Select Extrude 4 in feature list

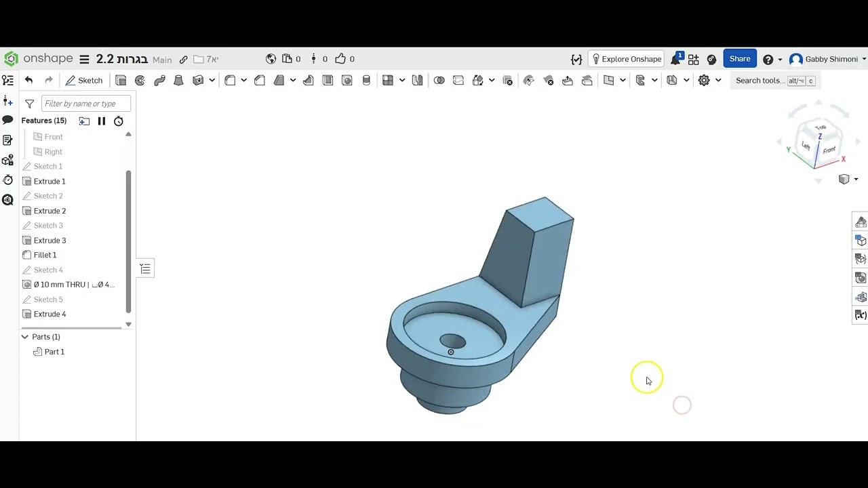tap(50, 314)
